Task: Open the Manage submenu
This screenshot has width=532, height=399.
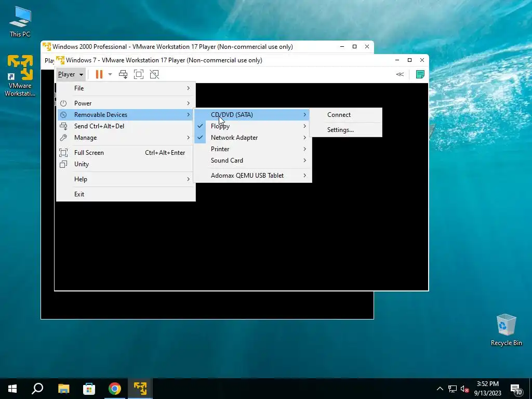Action: [x=126, y=138]
